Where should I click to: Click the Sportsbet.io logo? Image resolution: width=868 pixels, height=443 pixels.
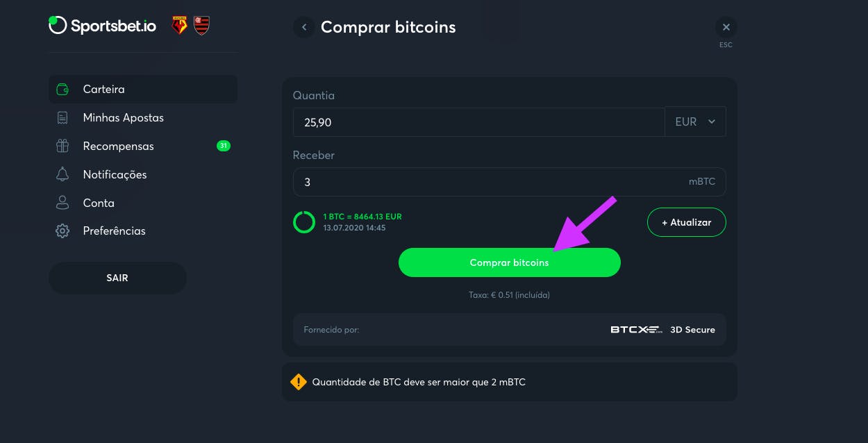[103, 26]
